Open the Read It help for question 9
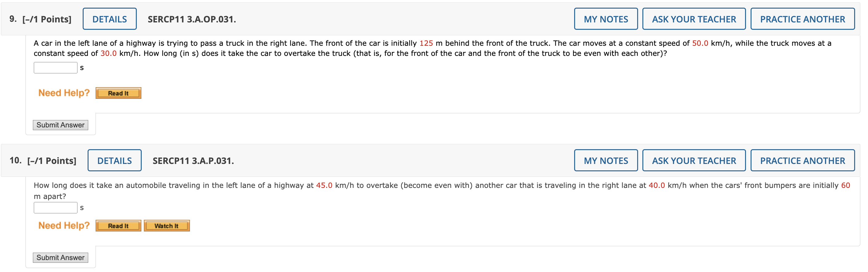Viewport: 868px width, 272px height. tap(118, 93)
